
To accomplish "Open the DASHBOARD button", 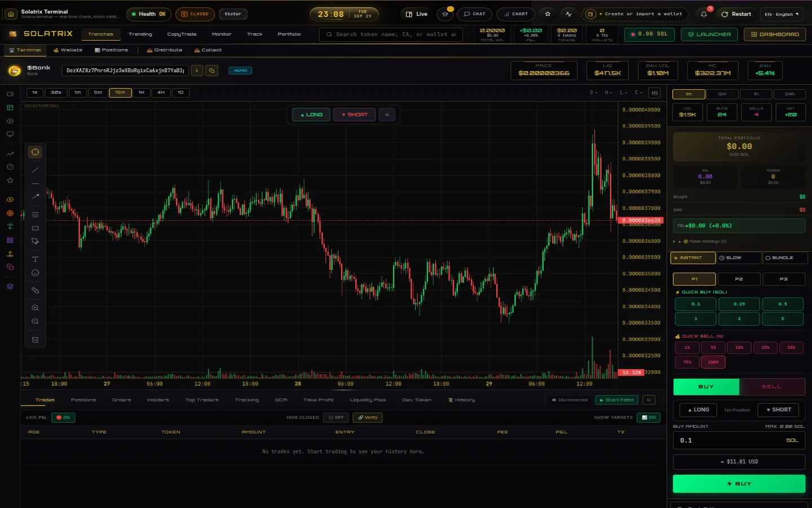I will pos(775,34).
